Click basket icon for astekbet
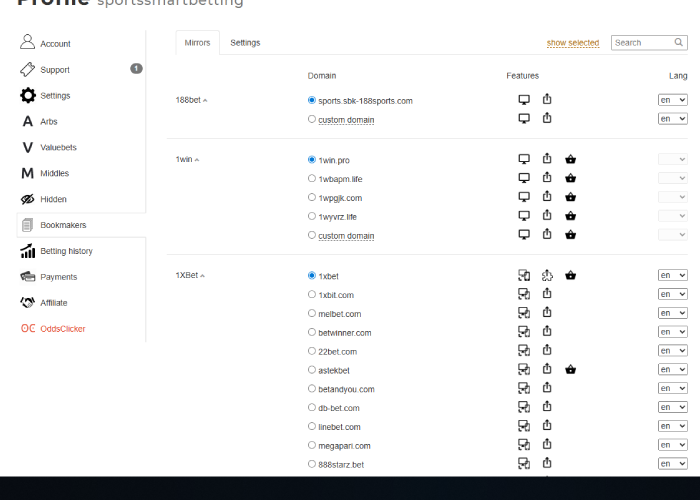The width and height of the screenshot is (700, 500). (x=571, y=370)
